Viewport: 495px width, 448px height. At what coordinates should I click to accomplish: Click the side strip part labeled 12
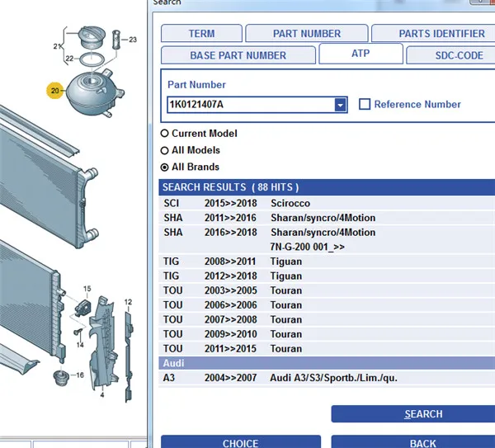(129, 356)
